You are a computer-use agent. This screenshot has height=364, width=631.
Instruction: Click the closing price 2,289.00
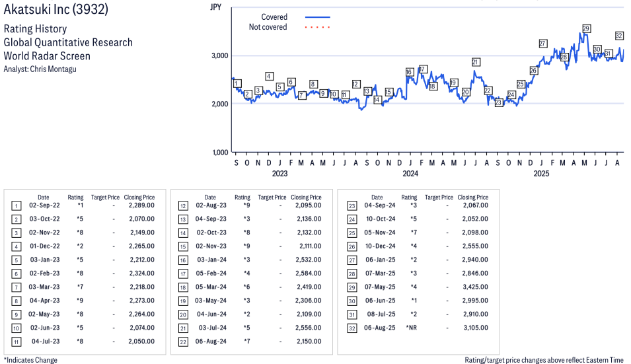(x=141, y=205)
